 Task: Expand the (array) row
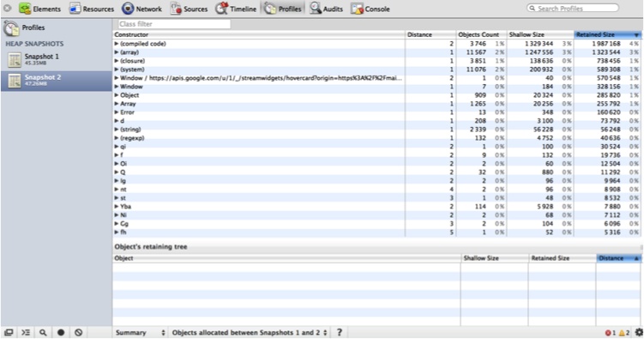point(117,52)
